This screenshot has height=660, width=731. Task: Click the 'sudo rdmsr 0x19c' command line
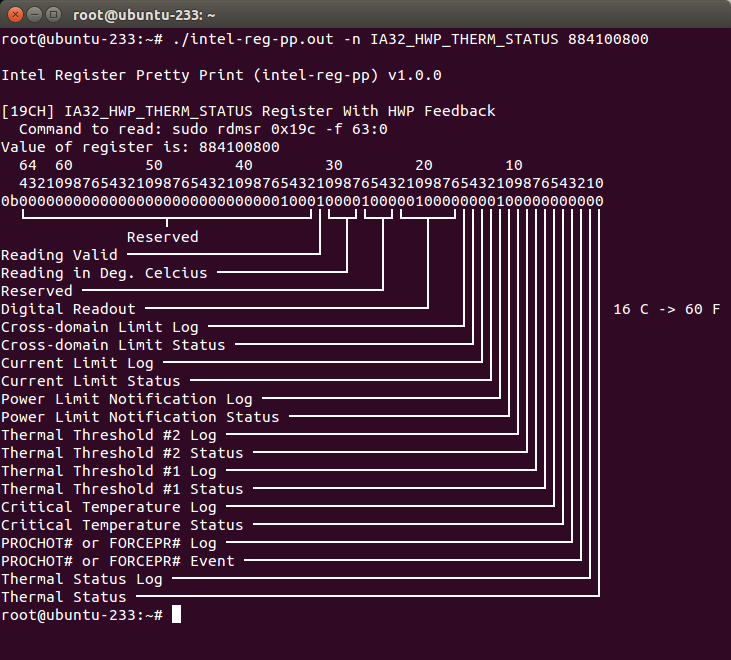click(x=203, y=129)
